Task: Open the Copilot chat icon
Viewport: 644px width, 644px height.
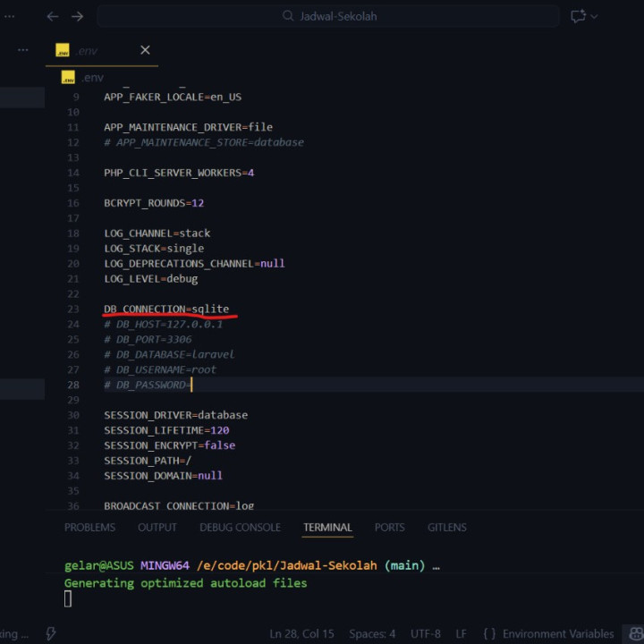Action: click(578, 16)
